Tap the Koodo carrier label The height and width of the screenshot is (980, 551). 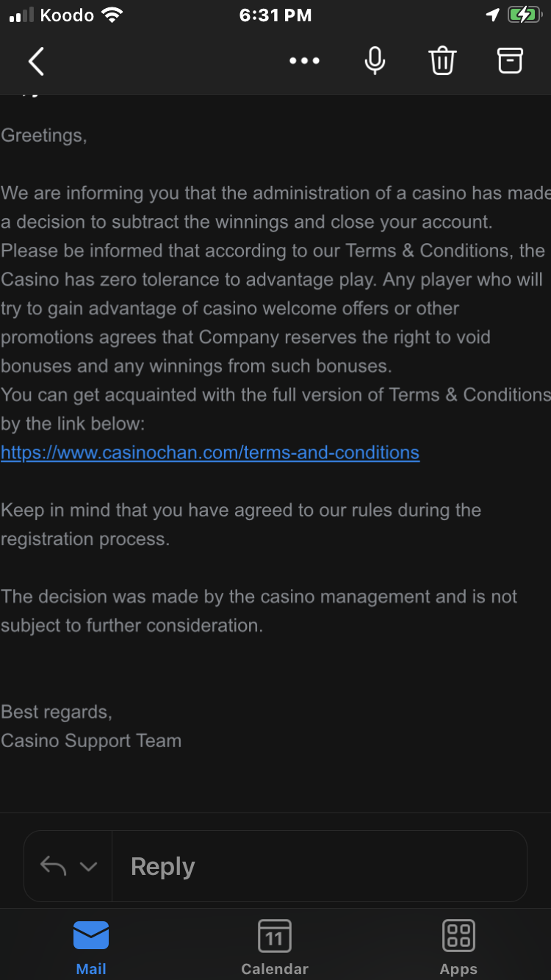point(66,15)
